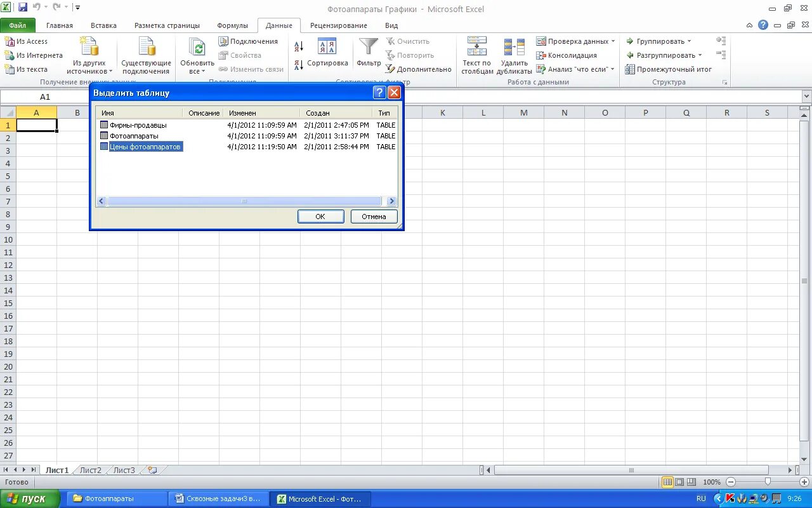The height and width of the screenshot is (508, 812).
Task: Open Advanced filter (Дополнительно)
Action: tap(419, 69)
